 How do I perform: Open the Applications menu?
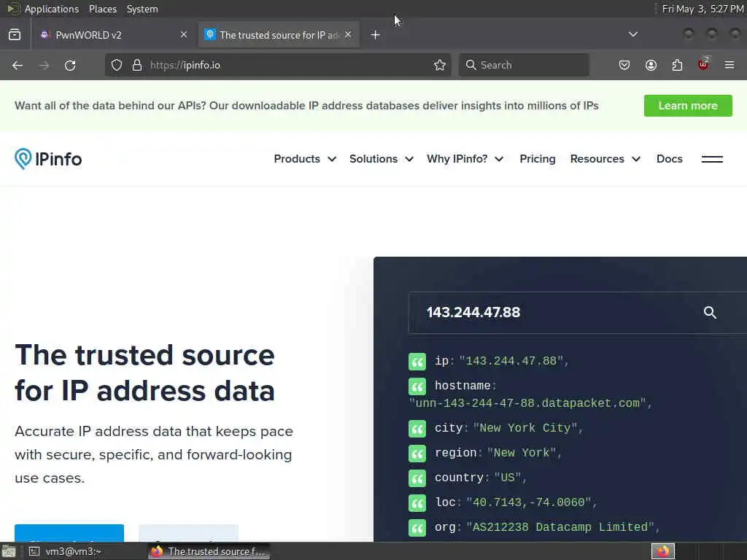point(43,9)
